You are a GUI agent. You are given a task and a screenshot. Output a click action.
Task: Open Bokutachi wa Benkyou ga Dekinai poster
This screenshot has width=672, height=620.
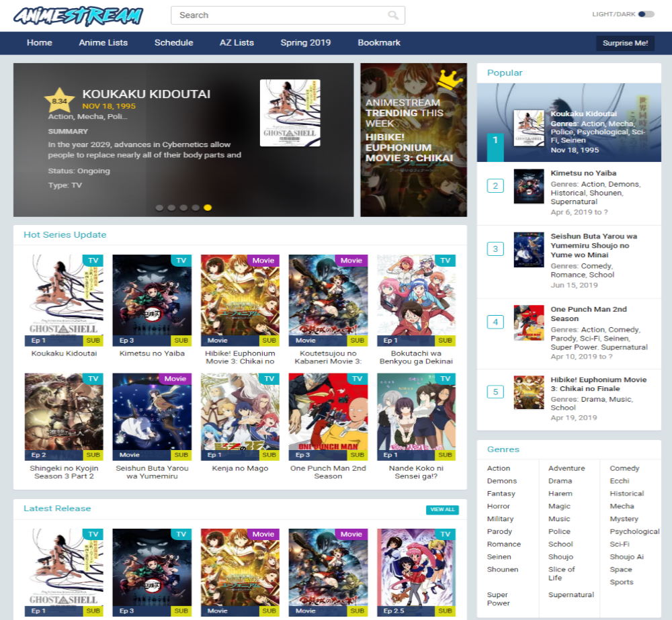416,300
